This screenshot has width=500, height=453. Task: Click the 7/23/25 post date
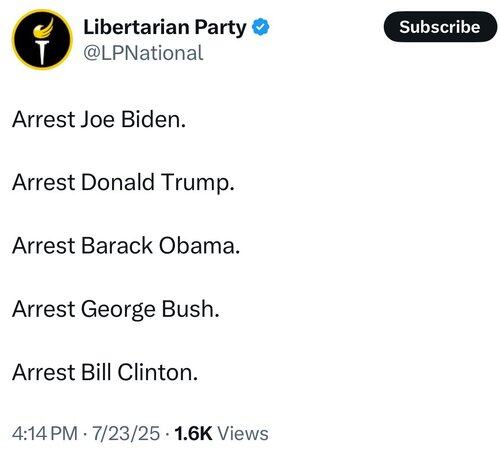click(126, 433)
